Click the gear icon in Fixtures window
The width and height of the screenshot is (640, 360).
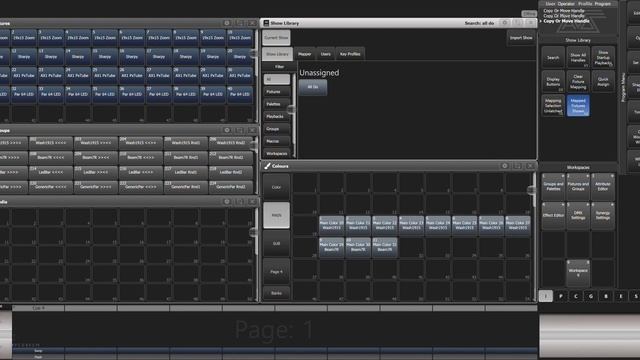pyautogui.click(x=227, y=23)
